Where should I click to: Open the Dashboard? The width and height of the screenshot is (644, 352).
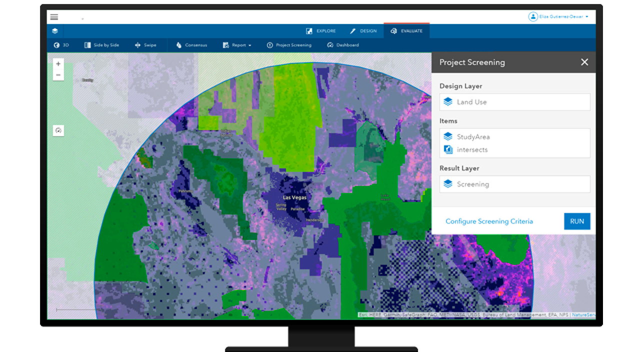343,45
